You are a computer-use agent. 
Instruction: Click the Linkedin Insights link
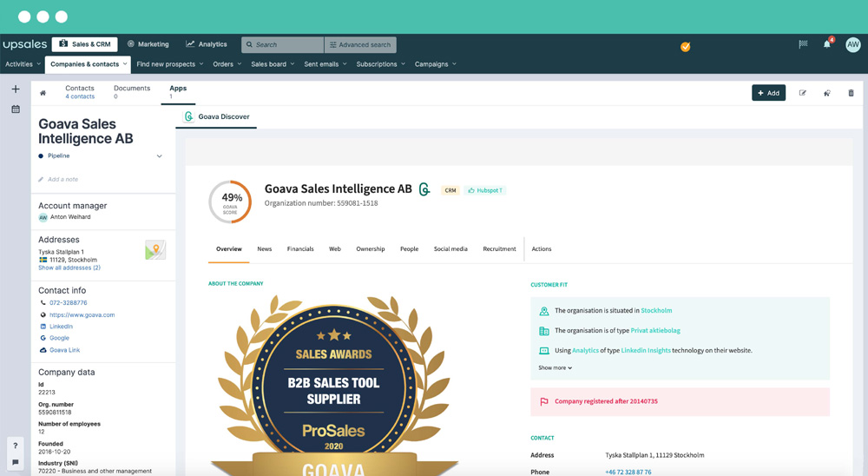[646, 351]
